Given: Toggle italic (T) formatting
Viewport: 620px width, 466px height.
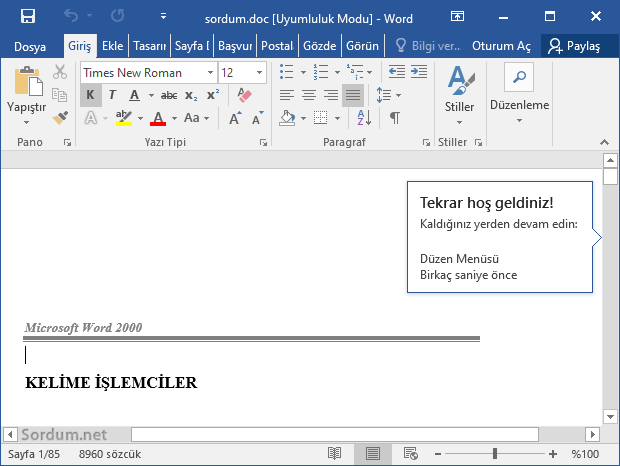Looking at the screenshot, I should pos(112,95).
